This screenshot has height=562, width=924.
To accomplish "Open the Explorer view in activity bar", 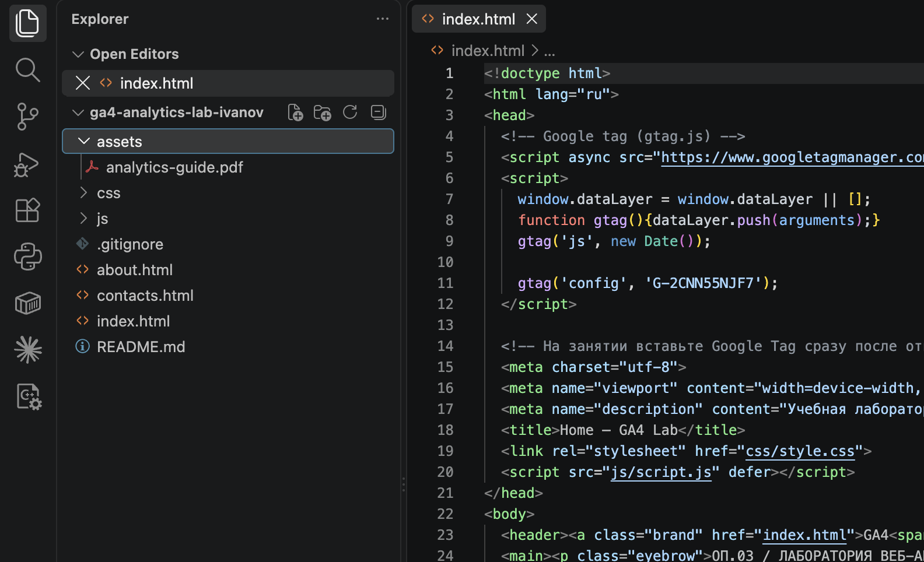I will (27, 23).
